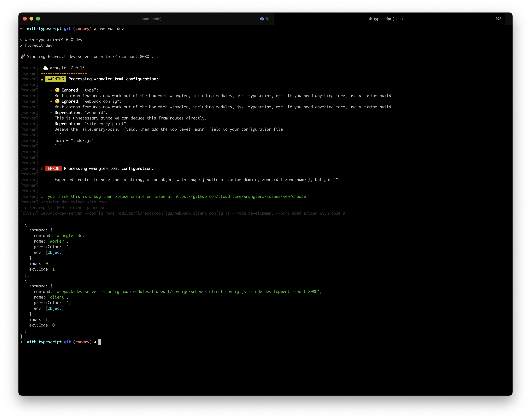Image resolution: width=531 pixels, height=420 pixels.
Task: Click the shushing emoji beside Ignored "type"
Action: (57, 90)
